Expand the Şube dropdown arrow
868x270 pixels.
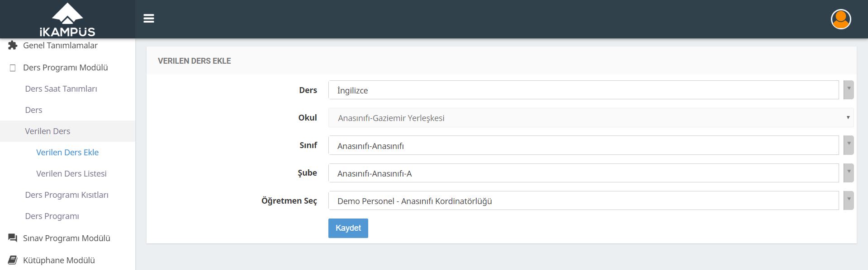coord(849,173)
